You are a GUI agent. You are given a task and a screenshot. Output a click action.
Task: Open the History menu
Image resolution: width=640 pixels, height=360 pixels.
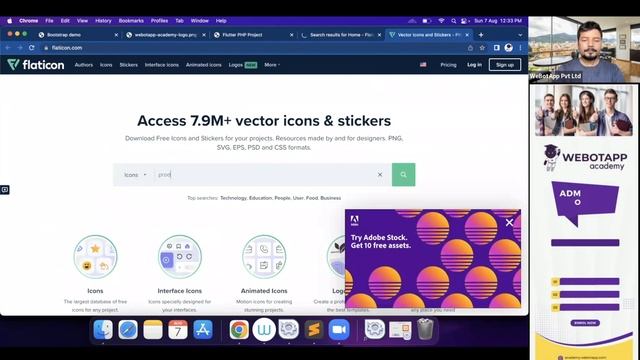click(x=103, y=21)
